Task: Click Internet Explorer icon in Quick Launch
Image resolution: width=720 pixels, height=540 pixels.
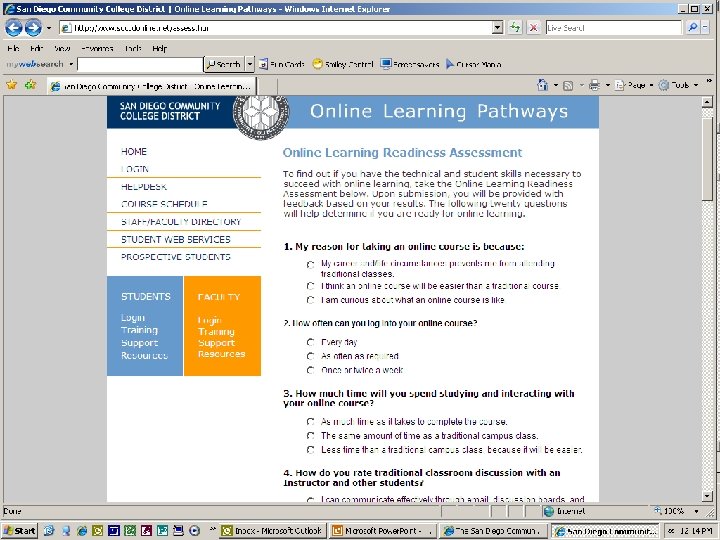Action: (x=82, y=531)
